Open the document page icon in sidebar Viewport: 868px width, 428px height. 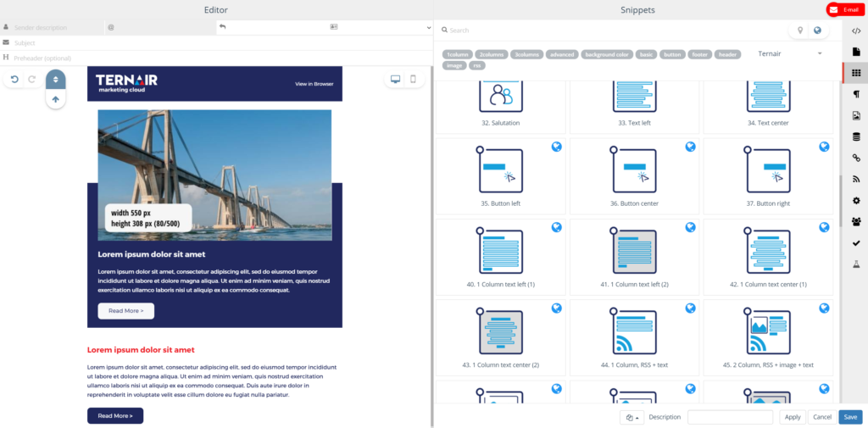coord(856,52)
